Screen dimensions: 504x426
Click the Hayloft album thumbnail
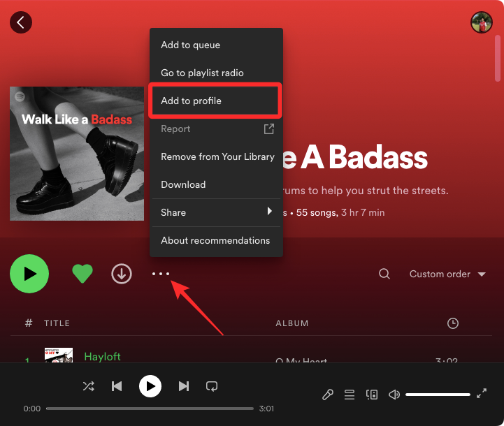(59, 355)
